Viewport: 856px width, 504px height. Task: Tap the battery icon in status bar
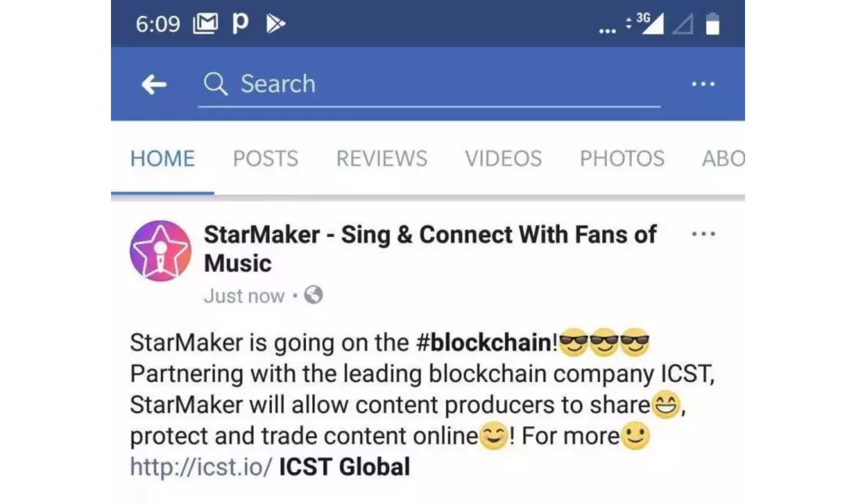pos(713,24)
